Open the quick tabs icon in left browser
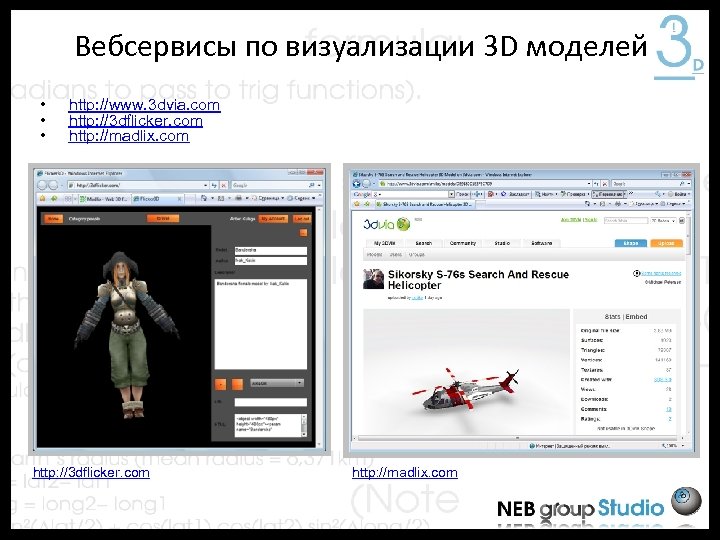Viewport: 720px width, 540px height. click(x=68, y=198)
